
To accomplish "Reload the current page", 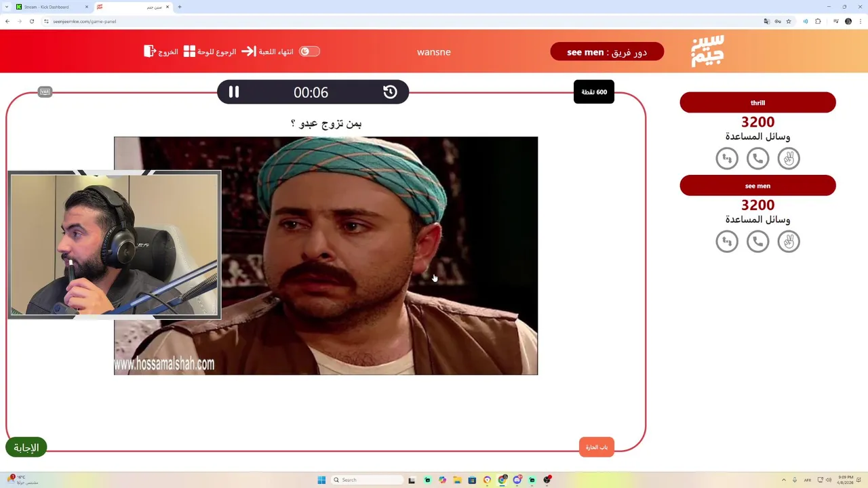I will point(32,21).
